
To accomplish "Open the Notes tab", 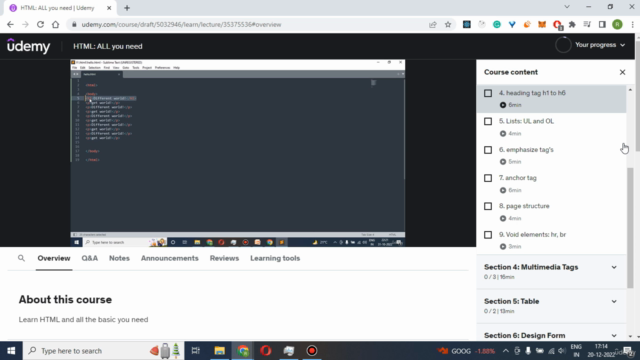I will [119, 258].
